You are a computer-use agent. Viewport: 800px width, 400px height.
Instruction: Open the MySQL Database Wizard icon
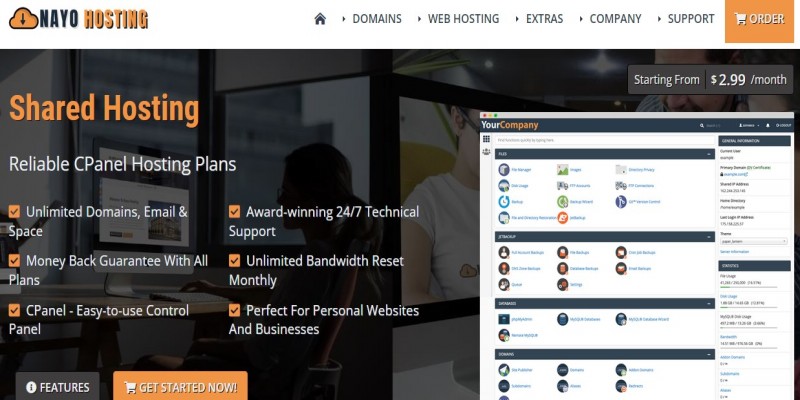pos(621,319)
